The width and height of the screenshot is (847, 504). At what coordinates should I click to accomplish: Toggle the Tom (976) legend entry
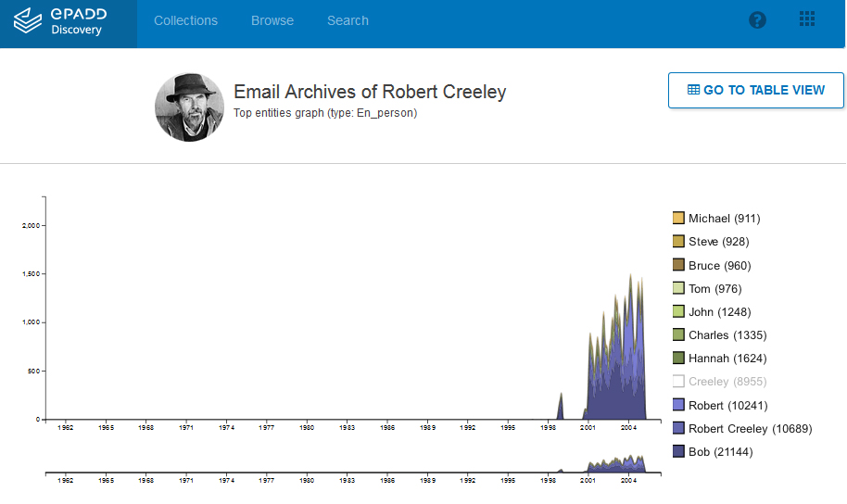pos(678,289)
